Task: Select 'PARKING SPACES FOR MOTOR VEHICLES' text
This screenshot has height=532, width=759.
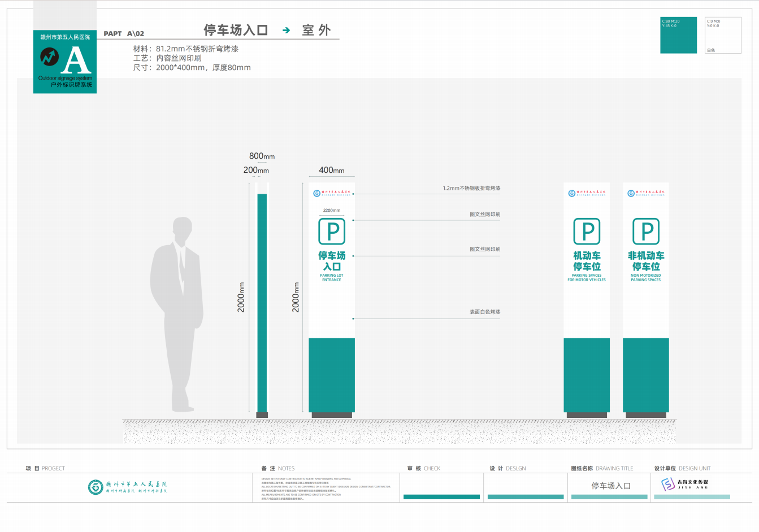Action: (x=587, y=278)
